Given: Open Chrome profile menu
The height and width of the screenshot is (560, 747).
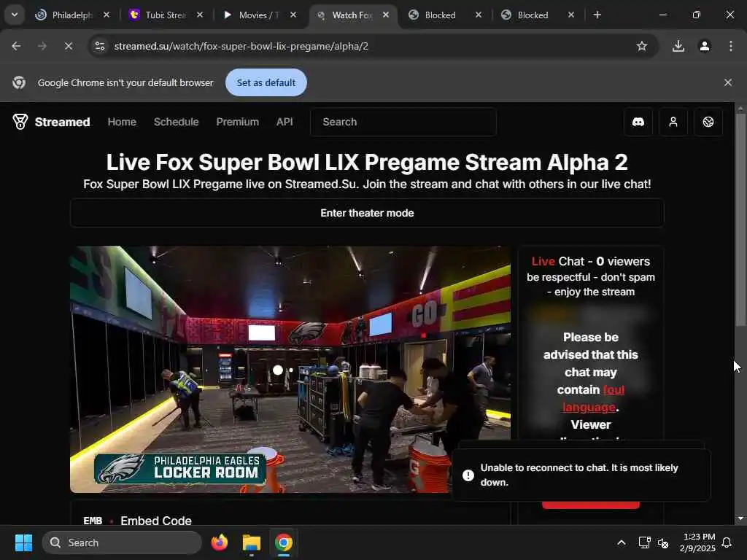Looking at the screenshot, I should click(705, 46).
